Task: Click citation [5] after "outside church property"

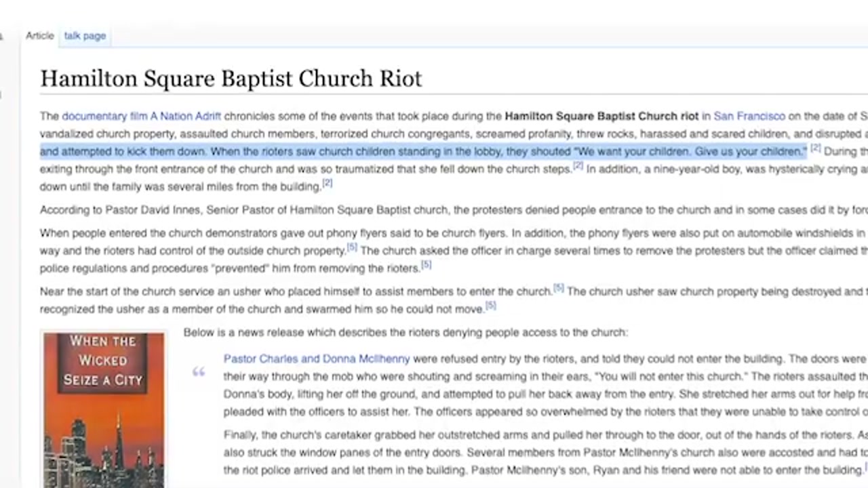Action: (352, 247)
